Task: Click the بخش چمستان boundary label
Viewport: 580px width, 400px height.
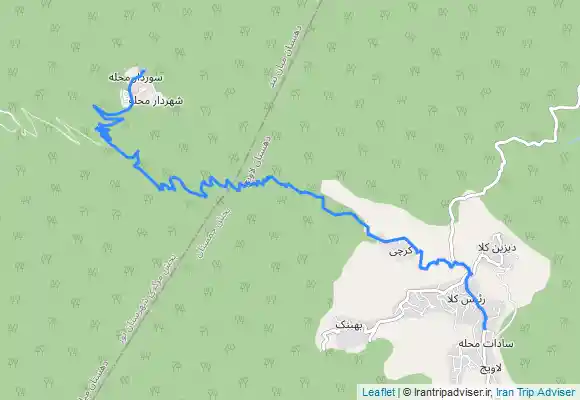Action: tap(215, 232)
